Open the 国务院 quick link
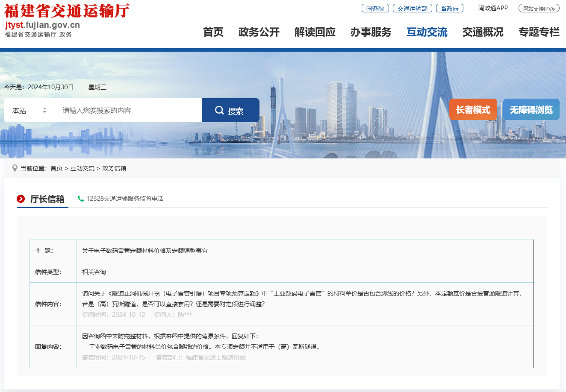The image size is (566, 392). tap(375, 8)
